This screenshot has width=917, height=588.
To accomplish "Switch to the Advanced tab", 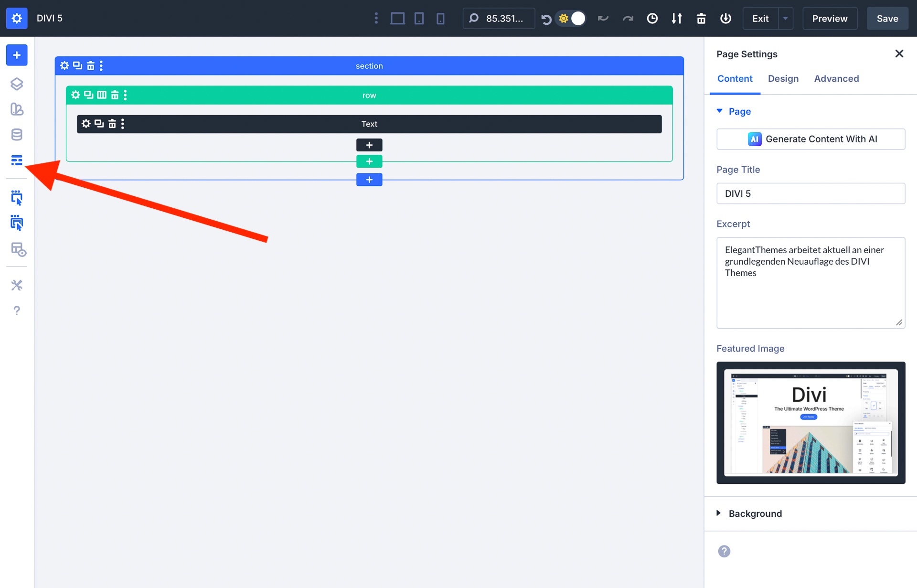I will coord(836,78).
